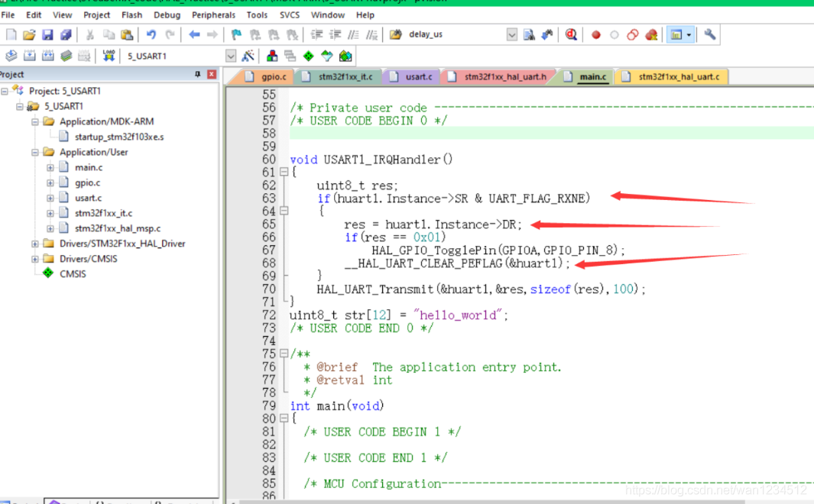Viewport: 814px width, 504px height.
Task: Open the 5_USART1 target dropdown
Action: (231, 57)
